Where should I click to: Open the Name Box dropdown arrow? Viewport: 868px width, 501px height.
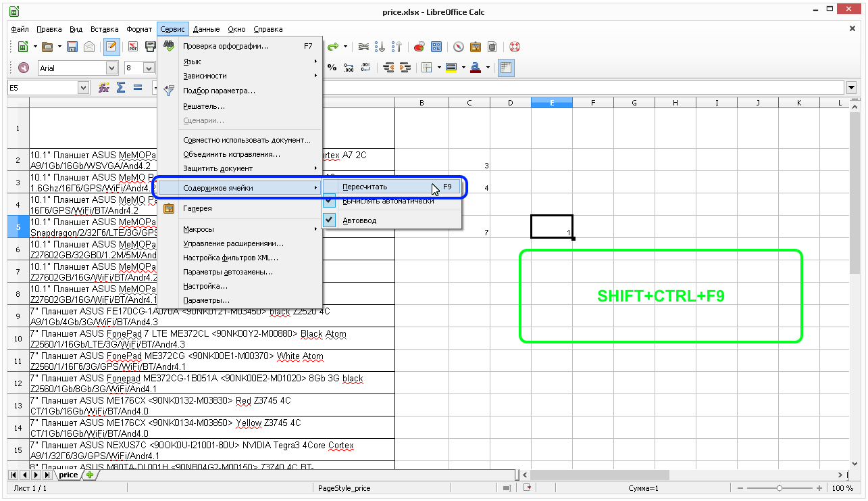pos(84,87)
